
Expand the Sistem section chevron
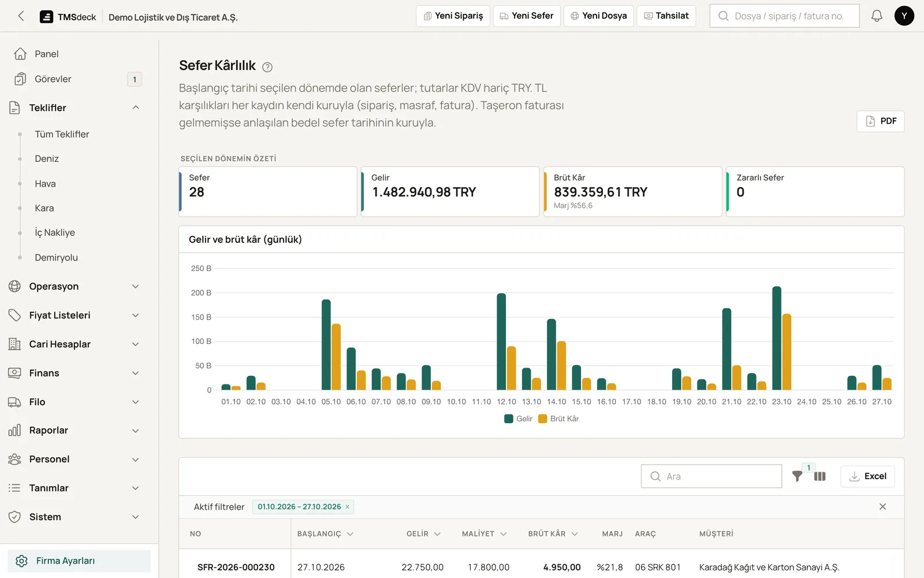[136, 517]
